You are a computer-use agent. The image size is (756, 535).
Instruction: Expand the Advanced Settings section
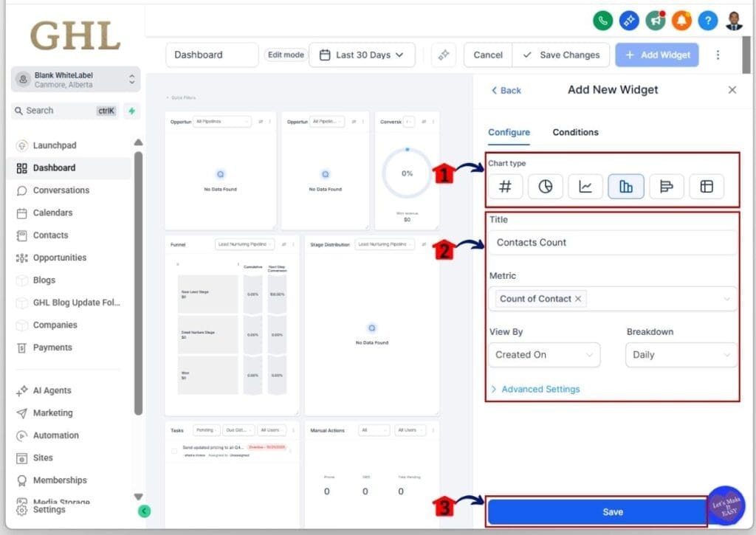[x=540, y=389]
